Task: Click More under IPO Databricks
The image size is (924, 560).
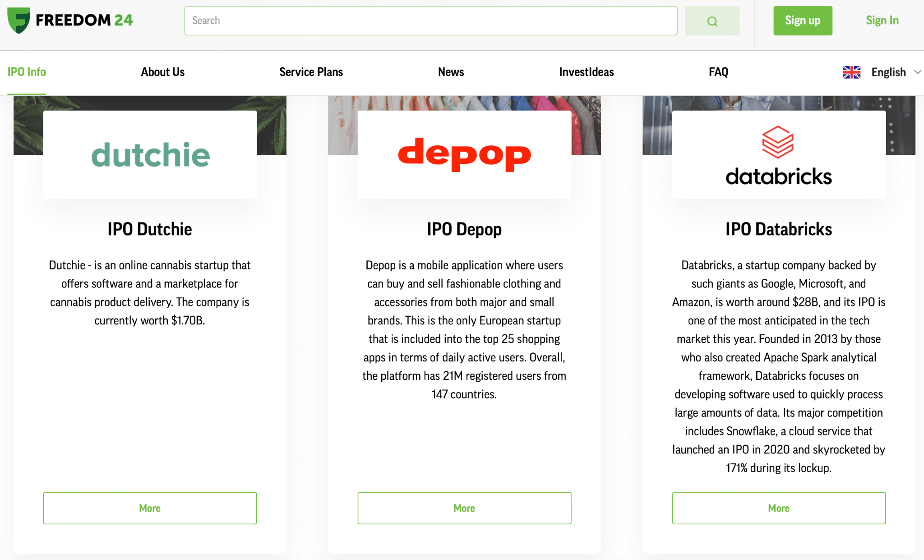Action: click(778, 508)
